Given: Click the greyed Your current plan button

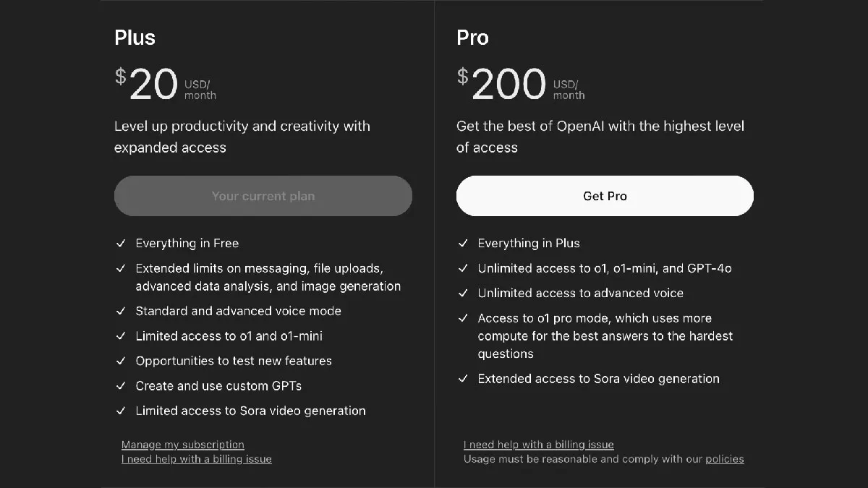Looking at the screenshot, I should [x=263, y=196].
